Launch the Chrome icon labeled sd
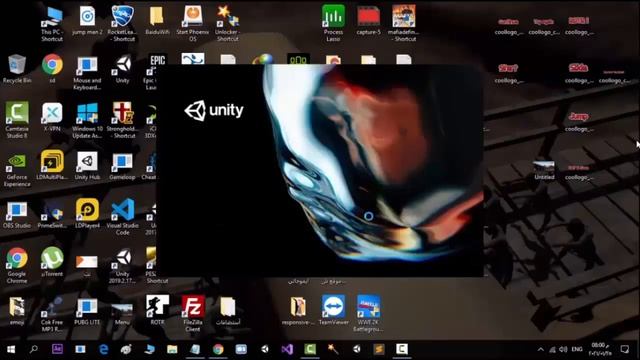 click(52, 69)
